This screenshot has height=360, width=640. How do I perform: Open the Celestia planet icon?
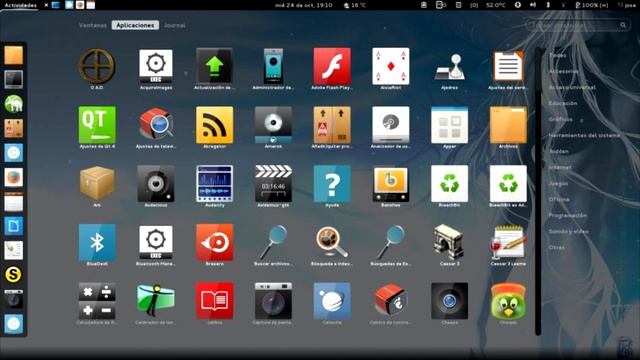[332, 301]
